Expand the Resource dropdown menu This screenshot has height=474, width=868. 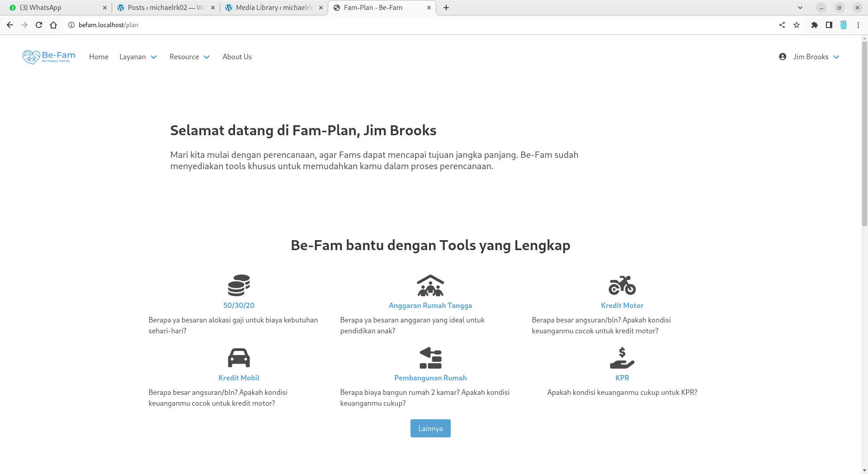pos(189,57)
